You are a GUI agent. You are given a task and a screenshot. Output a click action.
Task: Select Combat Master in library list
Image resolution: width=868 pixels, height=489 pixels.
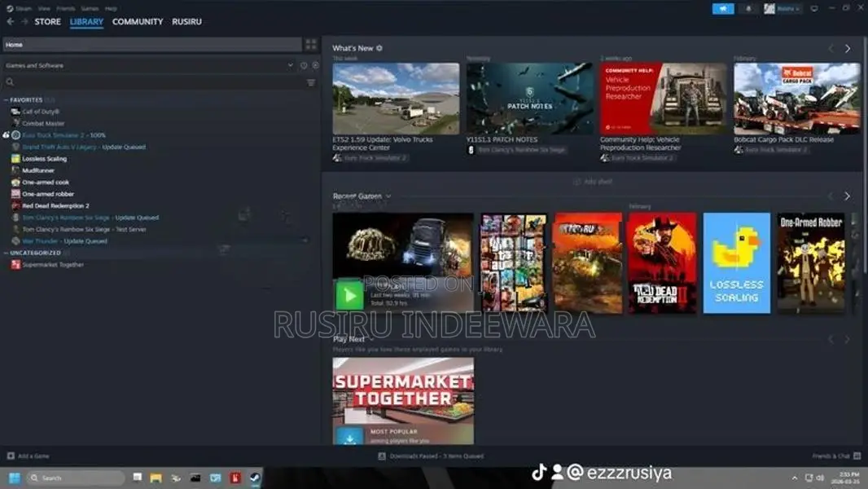[x=42, y=124]
